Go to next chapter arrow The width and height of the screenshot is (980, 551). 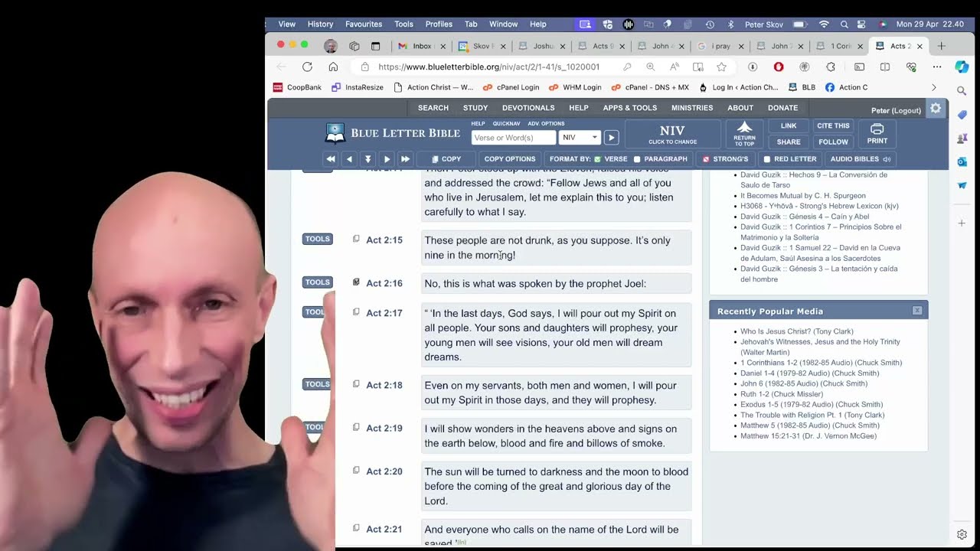tap(387, 159)
